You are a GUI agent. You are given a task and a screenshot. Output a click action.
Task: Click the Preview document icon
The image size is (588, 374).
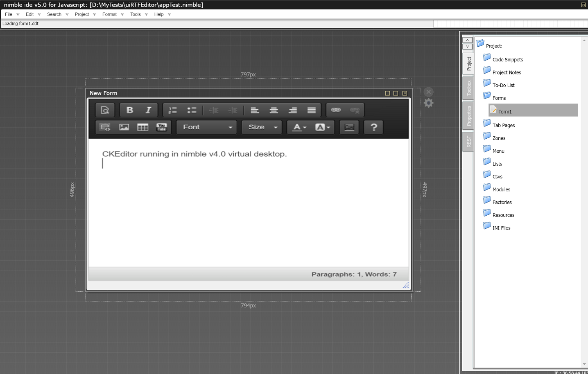(x=105, y=110)
